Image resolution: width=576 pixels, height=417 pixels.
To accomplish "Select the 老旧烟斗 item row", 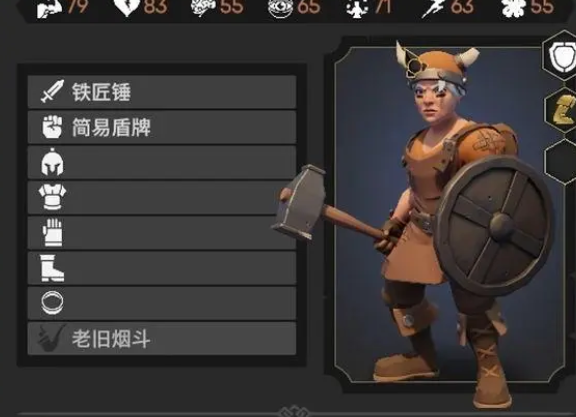I will point(162,338).
